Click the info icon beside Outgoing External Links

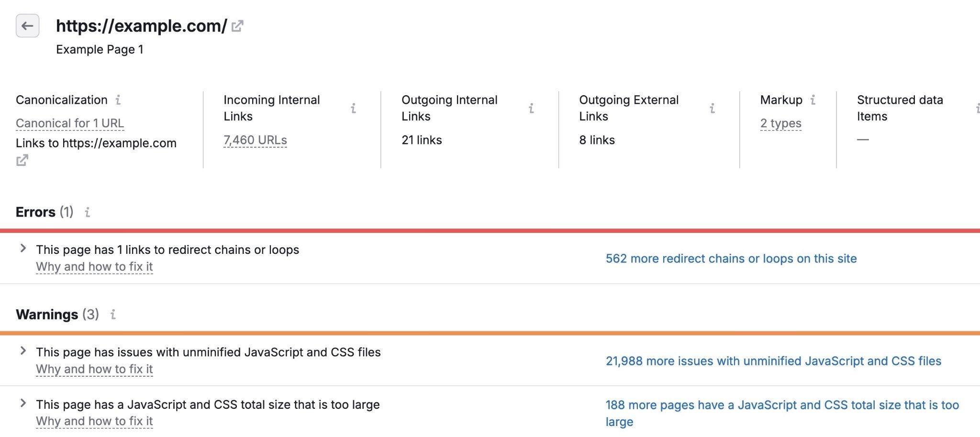(712, 108)
